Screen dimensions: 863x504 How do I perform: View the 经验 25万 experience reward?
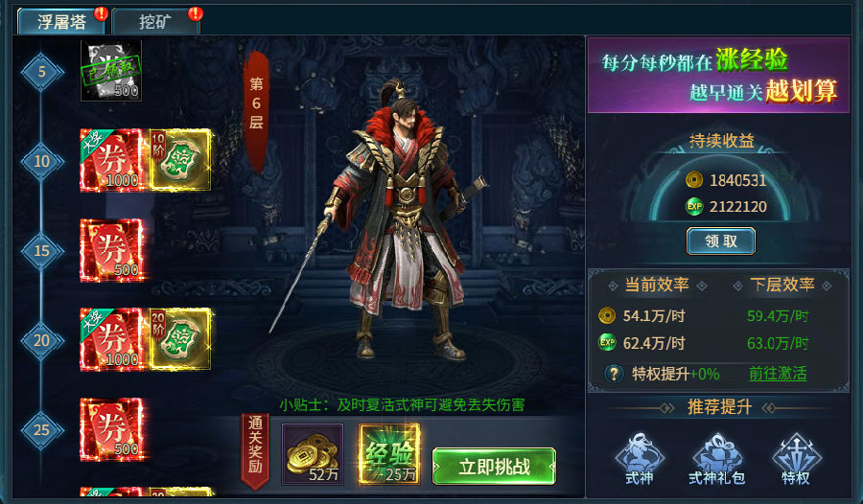pos(389,454)
